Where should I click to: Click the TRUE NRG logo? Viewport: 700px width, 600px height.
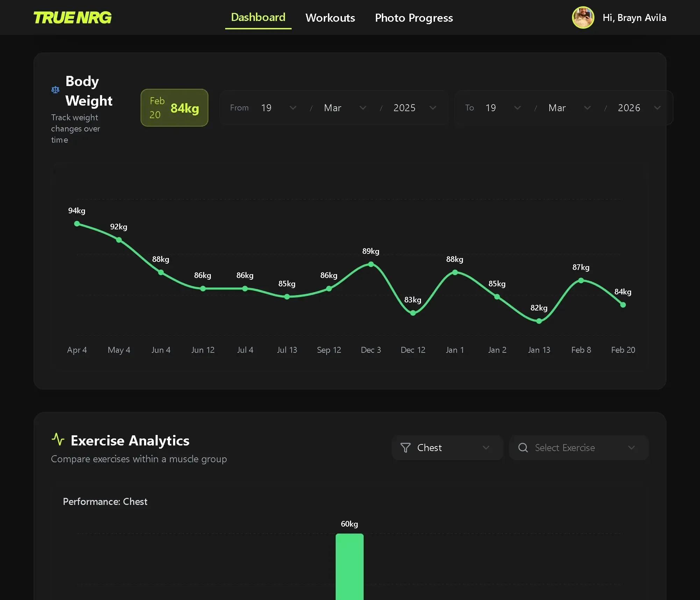click(72, 17)
